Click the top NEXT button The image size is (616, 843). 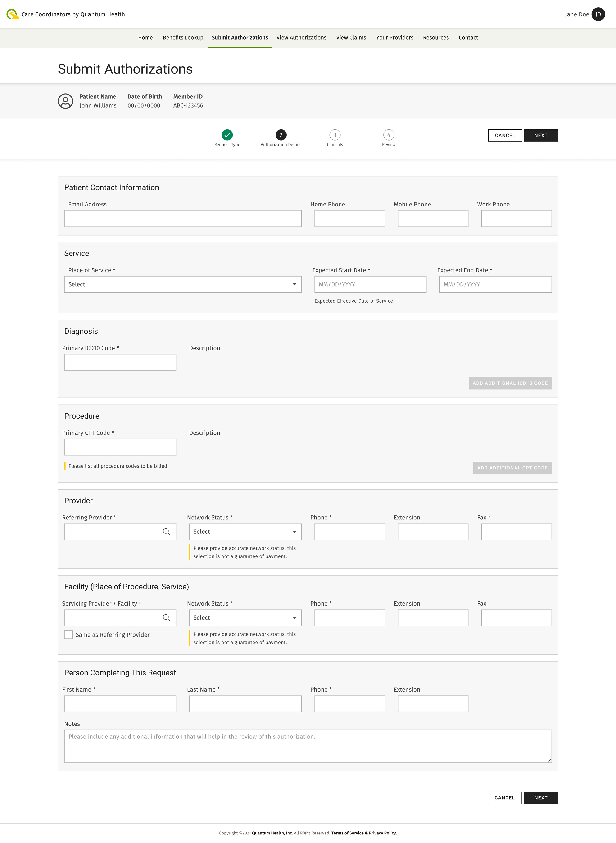click(541, 135)
